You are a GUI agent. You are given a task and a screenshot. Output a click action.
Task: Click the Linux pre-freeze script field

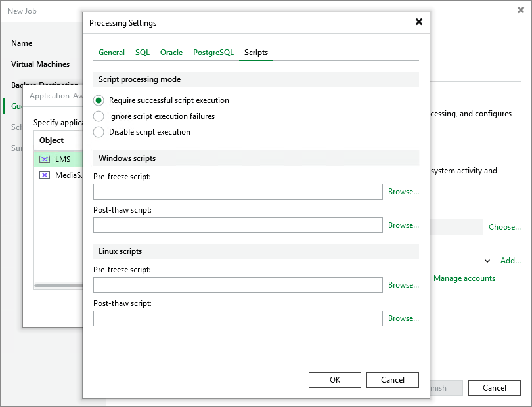pyautogui.click(x=238, y=285)
